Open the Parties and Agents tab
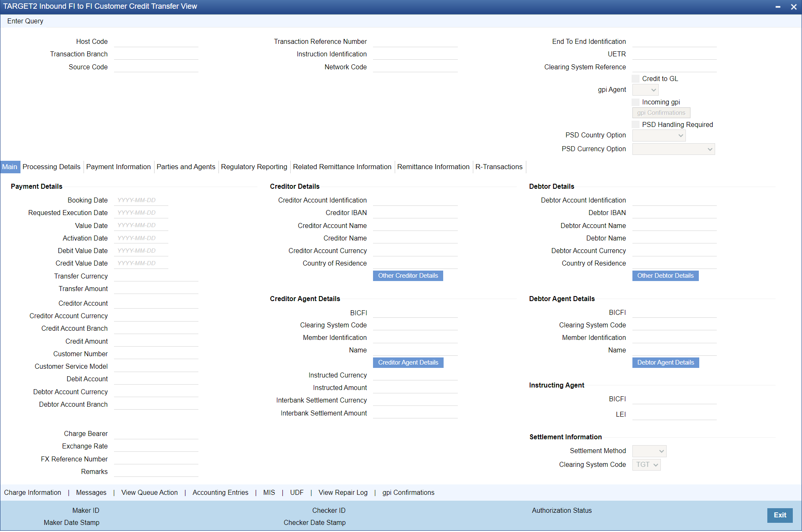 (x=185, y=167)
